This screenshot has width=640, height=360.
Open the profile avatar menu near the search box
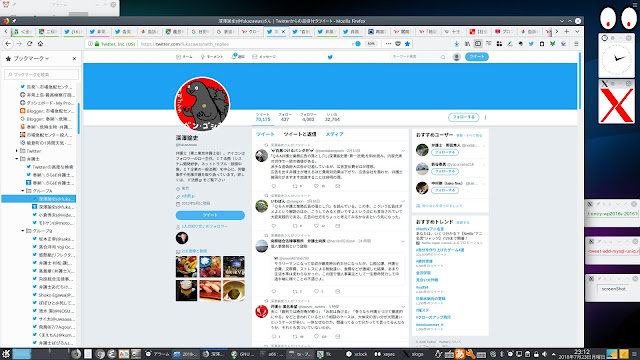[456, 57]
